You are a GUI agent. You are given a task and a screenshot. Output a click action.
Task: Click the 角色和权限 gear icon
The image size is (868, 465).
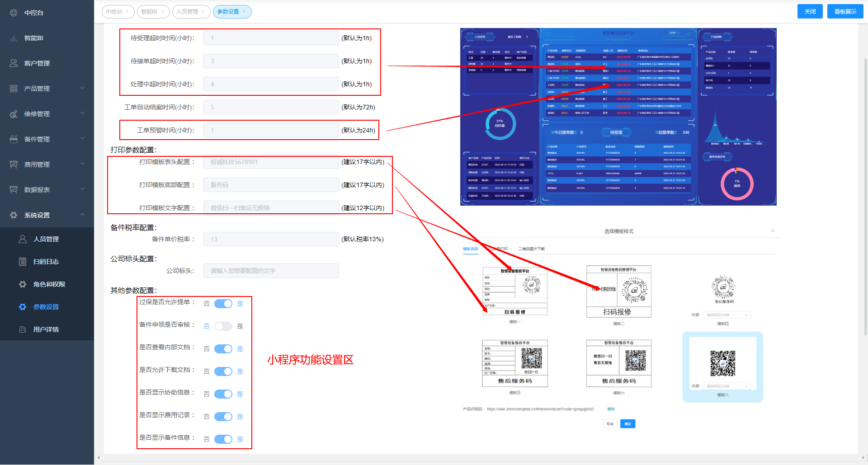[22, 284]
